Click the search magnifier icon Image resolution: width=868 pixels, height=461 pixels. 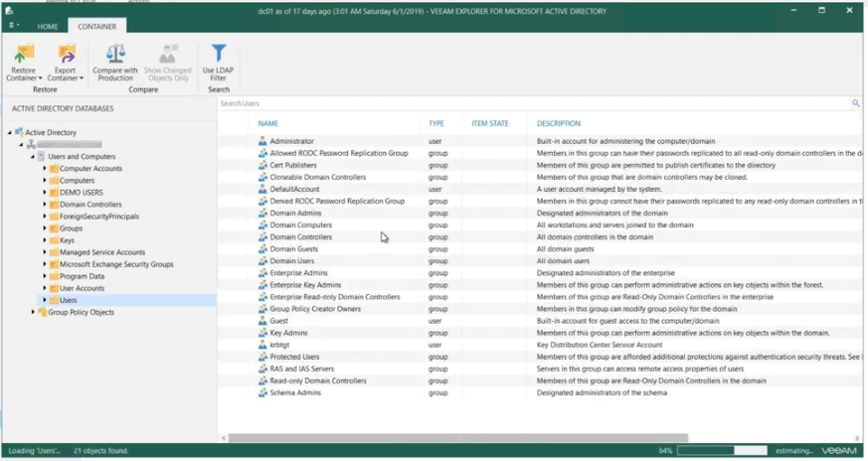tap(856, 103)
